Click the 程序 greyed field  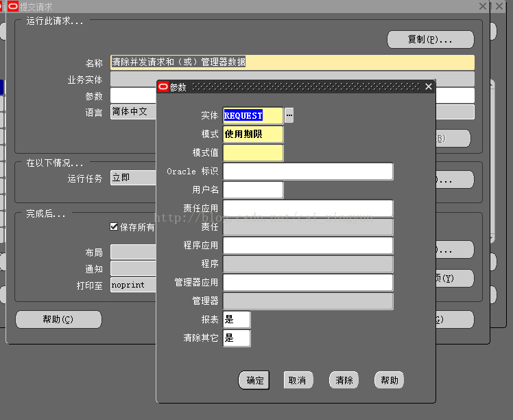point(308,264)
